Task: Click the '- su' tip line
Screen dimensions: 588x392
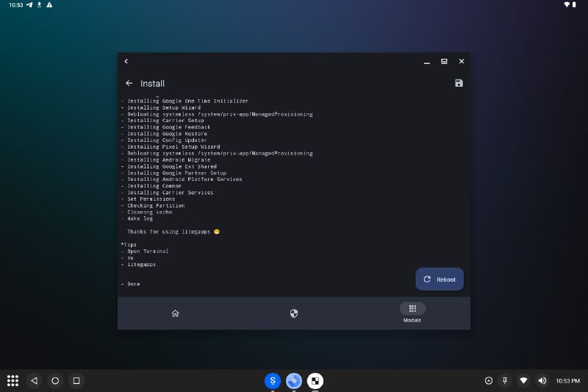Action: coord(127,257)
